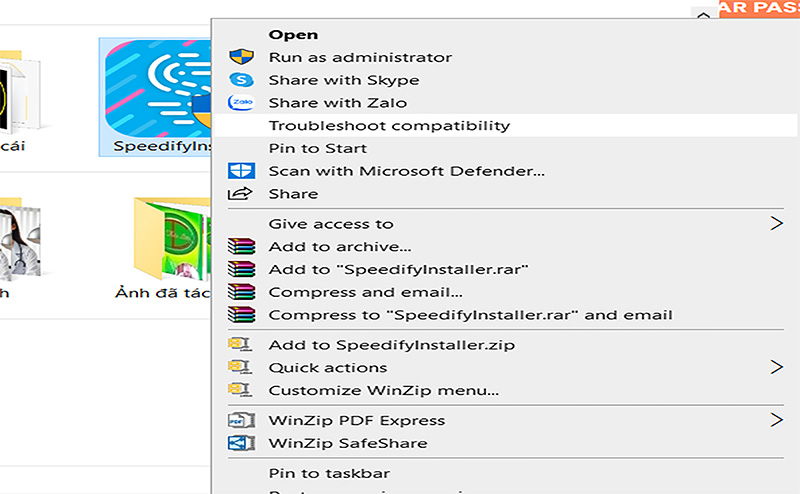
Task: Expand the WinZip PDF Express submenu arrow
Action: [777, 420]
